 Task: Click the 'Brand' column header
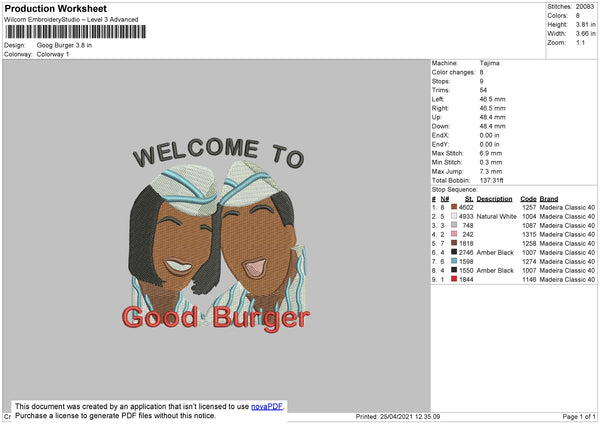coord(549,199)
